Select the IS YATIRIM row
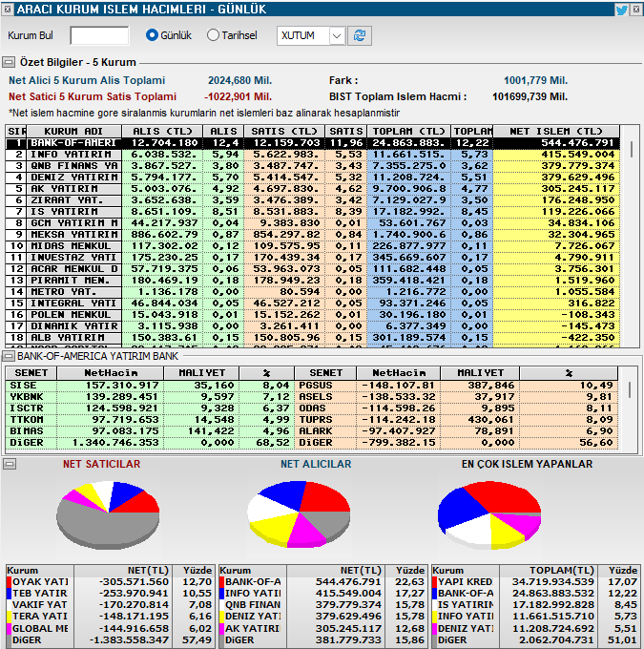This screenshot has width=644, height=649. pyautogui.click(x=313, y=212)
